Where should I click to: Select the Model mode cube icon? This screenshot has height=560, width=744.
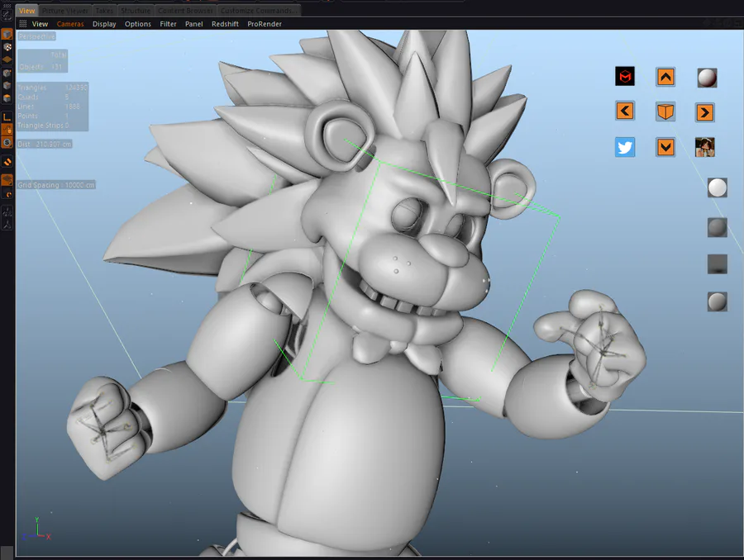[x=7, y=35]
